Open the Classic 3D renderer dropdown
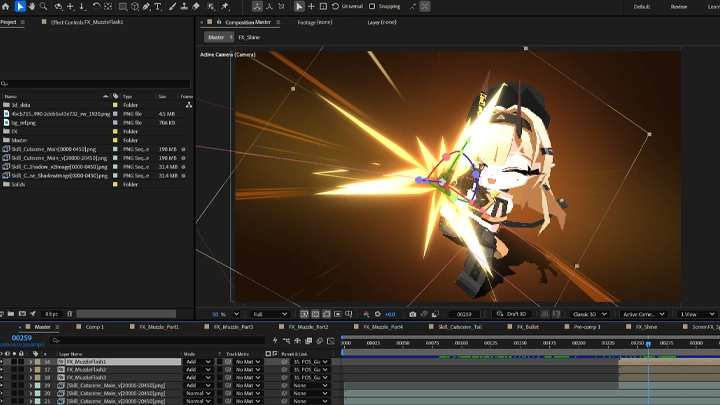 tap(590, 314)
